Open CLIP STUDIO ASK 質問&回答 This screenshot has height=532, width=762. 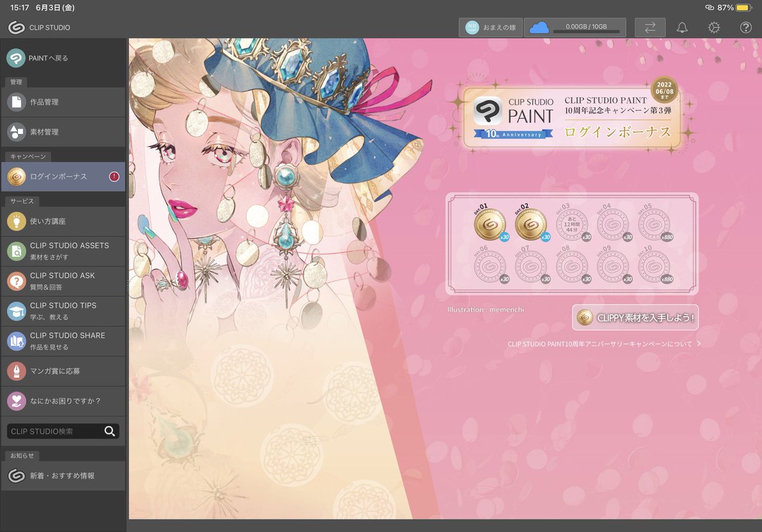click(x=63, y=281)
